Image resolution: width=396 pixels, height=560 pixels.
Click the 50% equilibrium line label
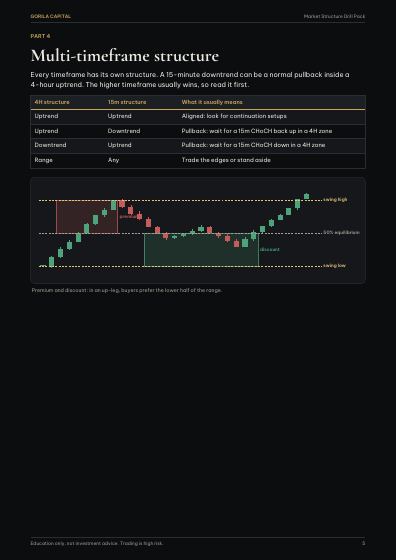[x=341, y=232]
